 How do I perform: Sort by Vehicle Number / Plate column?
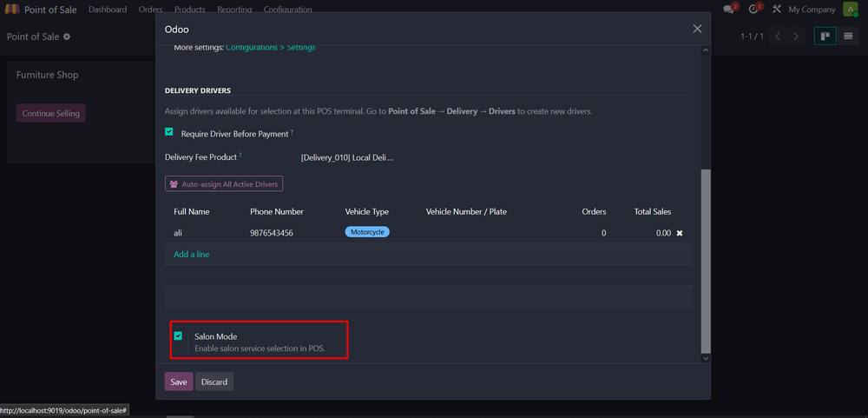[x=466, y=212]
